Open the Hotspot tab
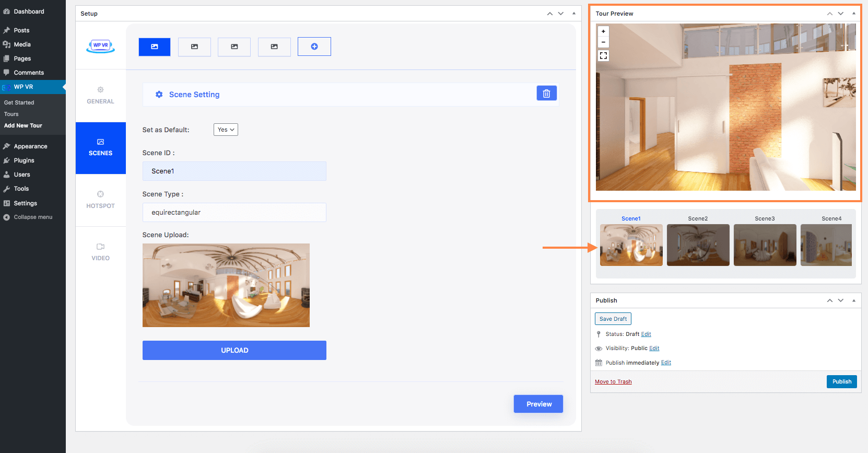Screen dimensions: 868x453 click(100, 200)
